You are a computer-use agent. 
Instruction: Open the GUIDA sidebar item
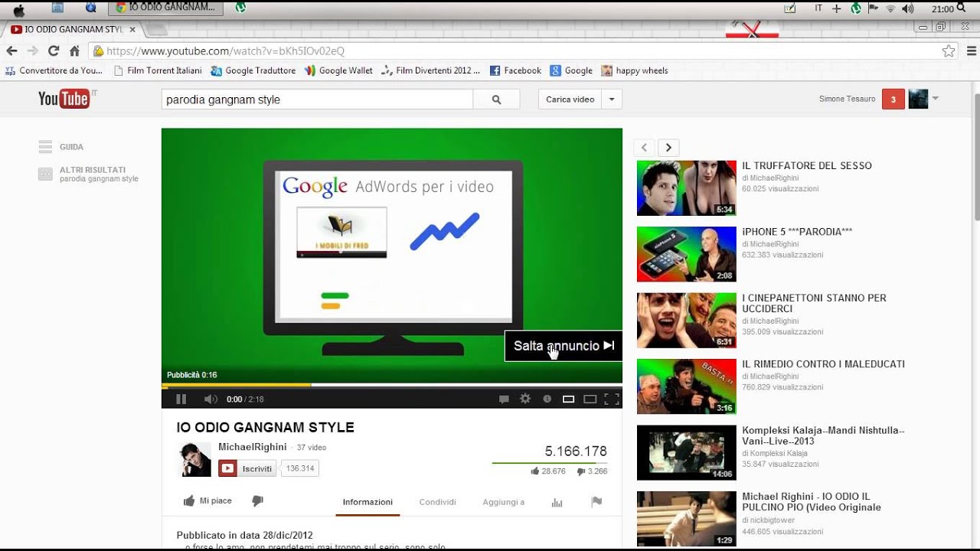click(x=61, y=147)
